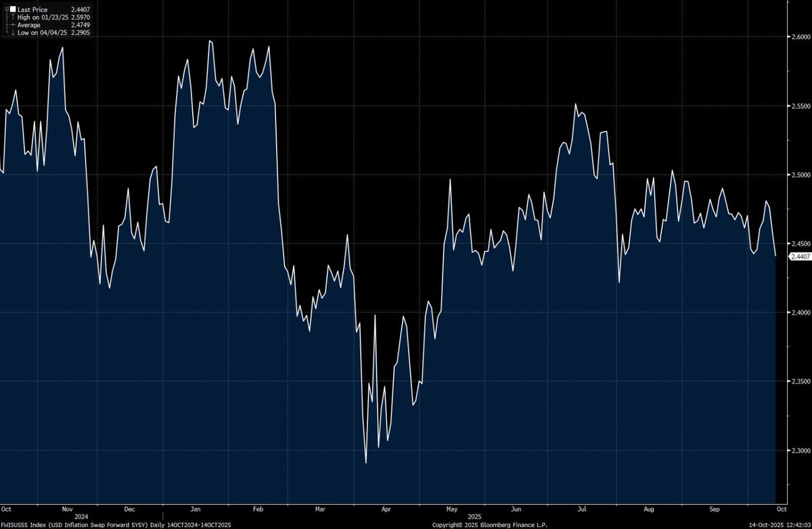The width and height of the screenshot is (812, 529).
Task: Click the 2024 year label on x-axis
Action: 81,515
